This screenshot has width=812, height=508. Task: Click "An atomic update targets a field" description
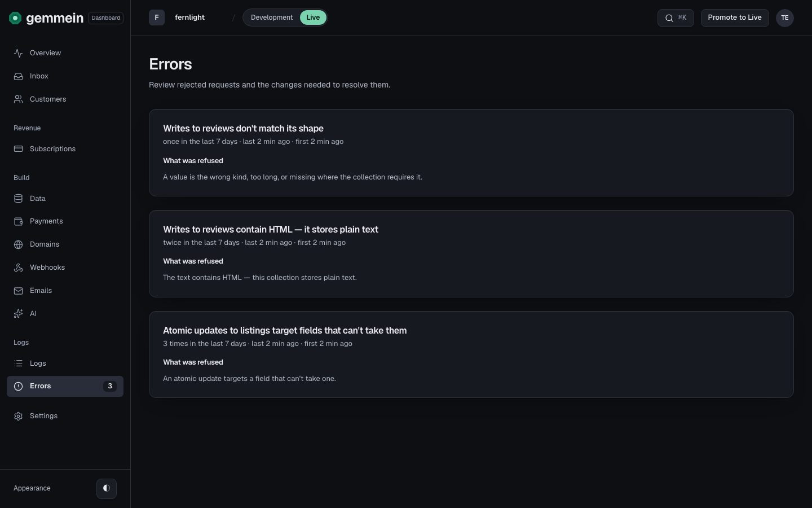[249, 379]
